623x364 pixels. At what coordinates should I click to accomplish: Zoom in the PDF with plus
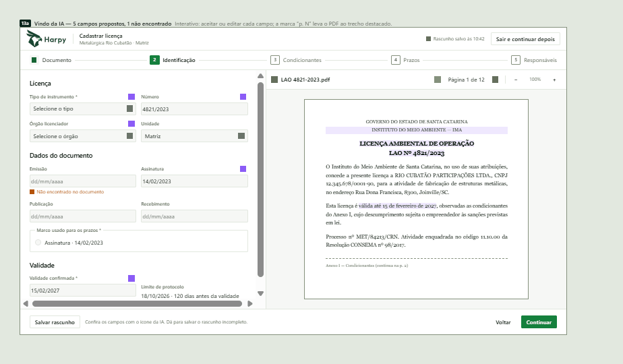[x=554, y=80]
